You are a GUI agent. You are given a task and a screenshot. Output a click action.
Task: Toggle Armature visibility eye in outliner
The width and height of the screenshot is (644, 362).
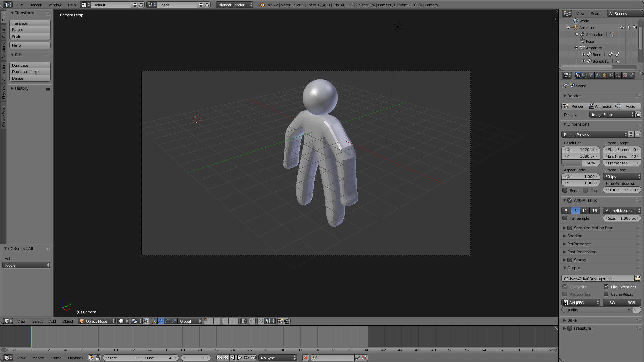[x=622, y=27]
